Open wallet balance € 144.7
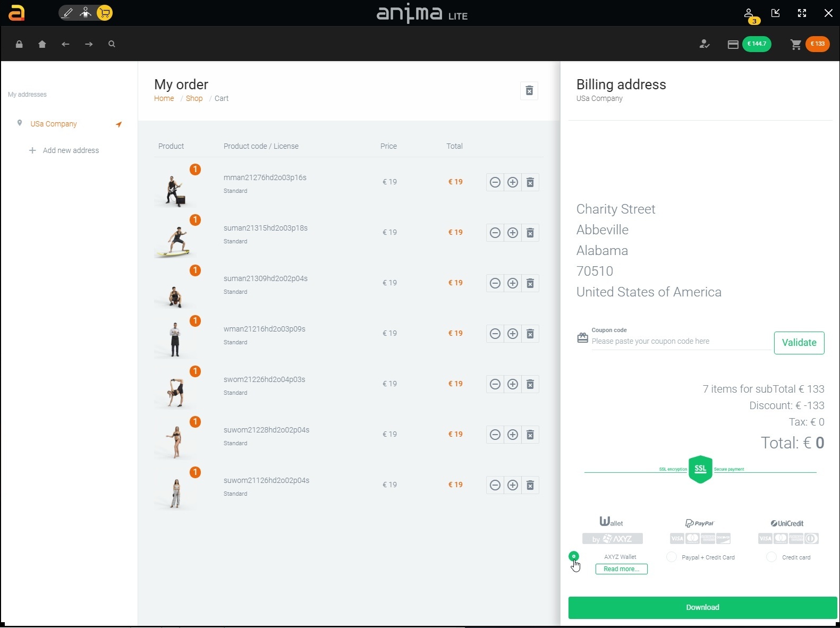Viewport: 840px width, 628px height. click(757, 44)
